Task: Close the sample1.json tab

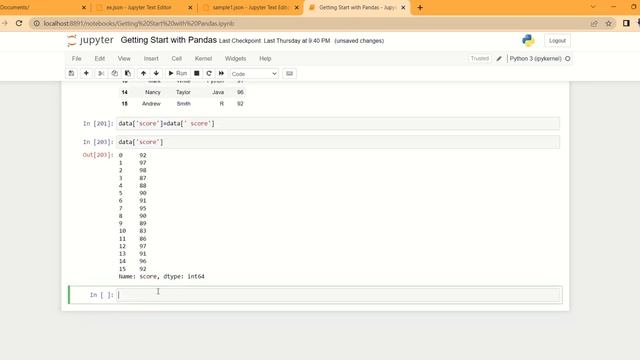Action: pos(297,7)
